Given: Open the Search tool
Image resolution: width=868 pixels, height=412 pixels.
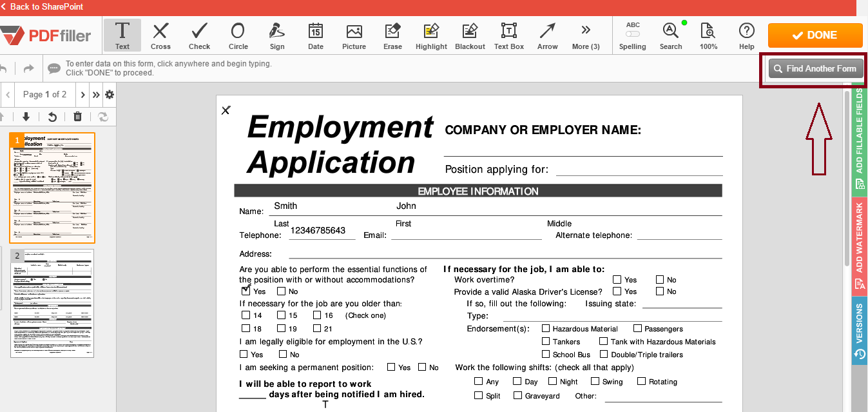Looking at the screenshot, I should pyautogui.click(x=671, y=35).
